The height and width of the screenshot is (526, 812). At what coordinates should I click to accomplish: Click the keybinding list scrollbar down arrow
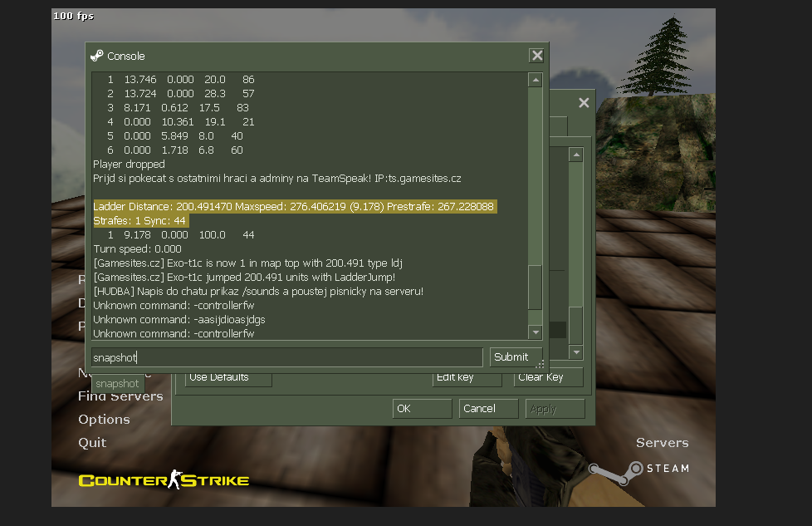pos(576,352)
